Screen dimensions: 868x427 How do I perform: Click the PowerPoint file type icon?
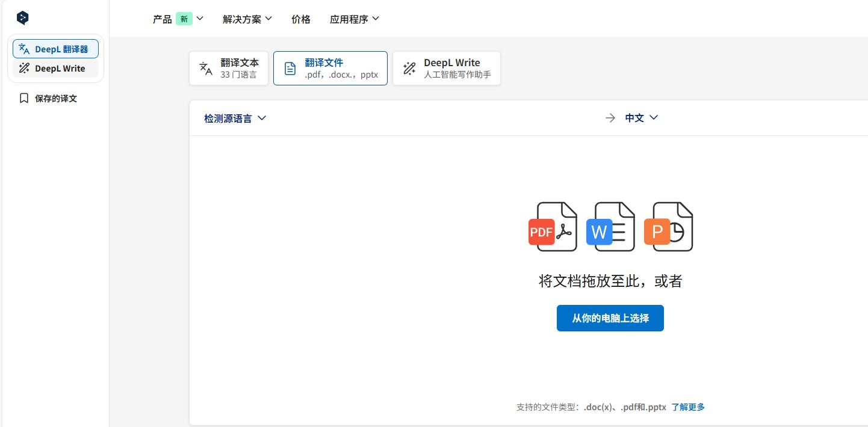point(668,227)
